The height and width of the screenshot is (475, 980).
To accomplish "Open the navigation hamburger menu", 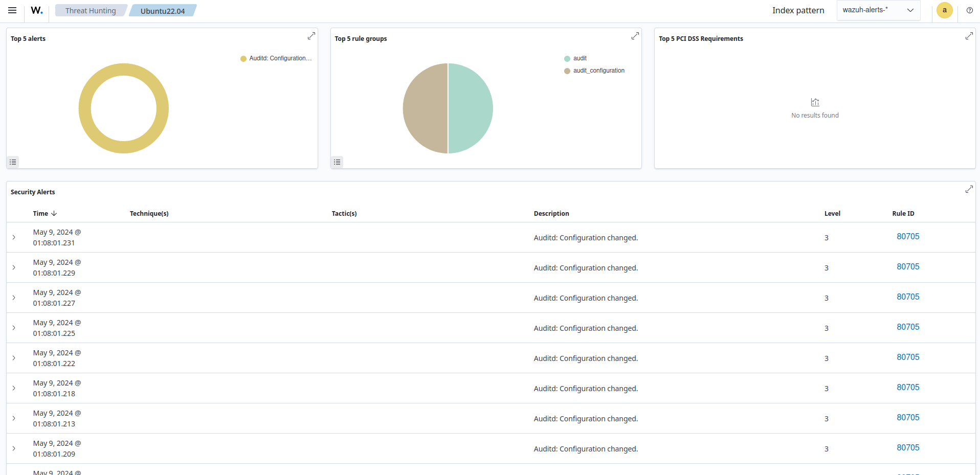I will (x=12, y=10).
